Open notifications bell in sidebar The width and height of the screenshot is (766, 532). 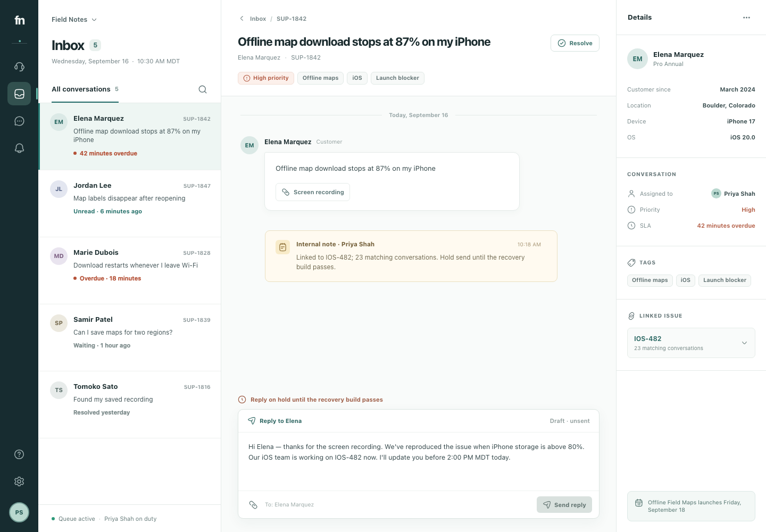(x=19, y=148)
